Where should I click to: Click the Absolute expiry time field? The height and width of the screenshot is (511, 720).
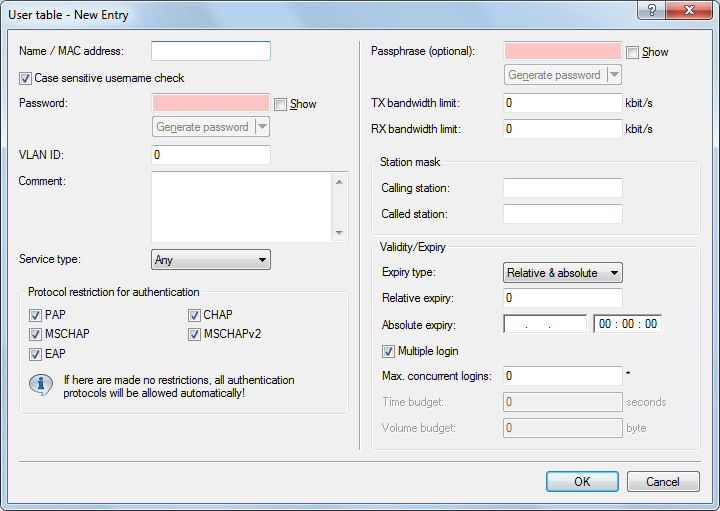pyautogui.click(x=627, y=324)
